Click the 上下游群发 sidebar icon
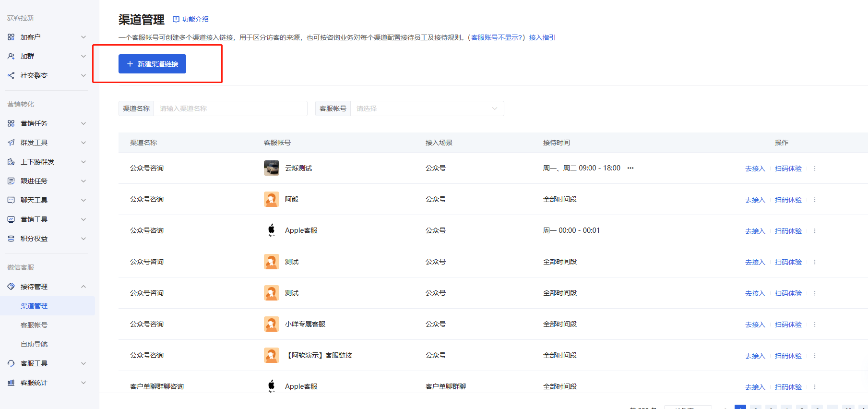The image size is (868, 409). click(11, 162)
